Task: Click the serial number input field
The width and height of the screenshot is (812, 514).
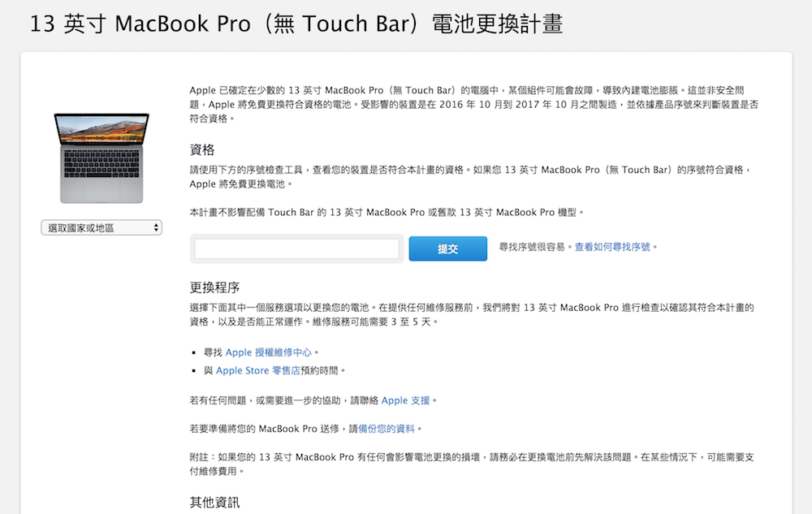Action: [296, 249]
